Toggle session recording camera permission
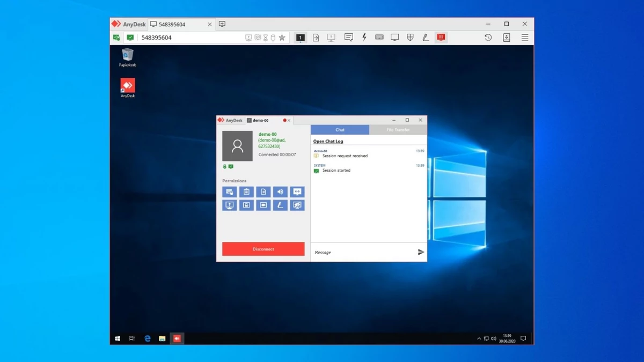This screenshot has height=362, width=644. (x=264, y=205)
